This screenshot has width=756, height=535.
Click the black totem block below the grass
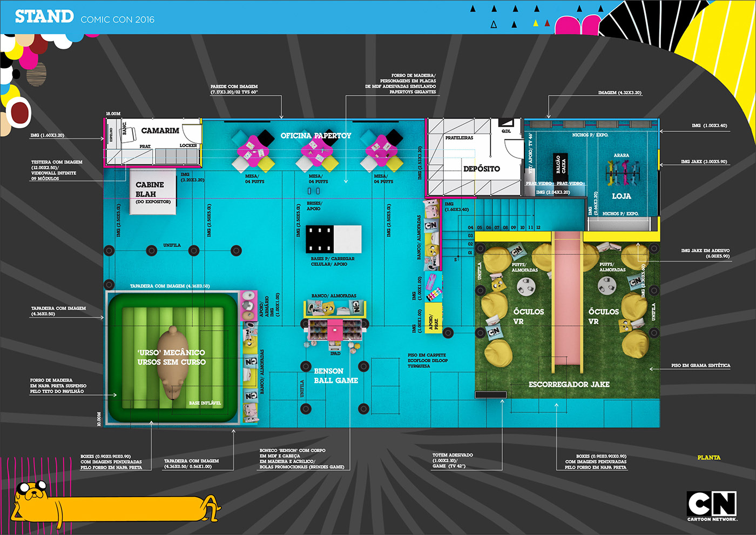[491, 395]
